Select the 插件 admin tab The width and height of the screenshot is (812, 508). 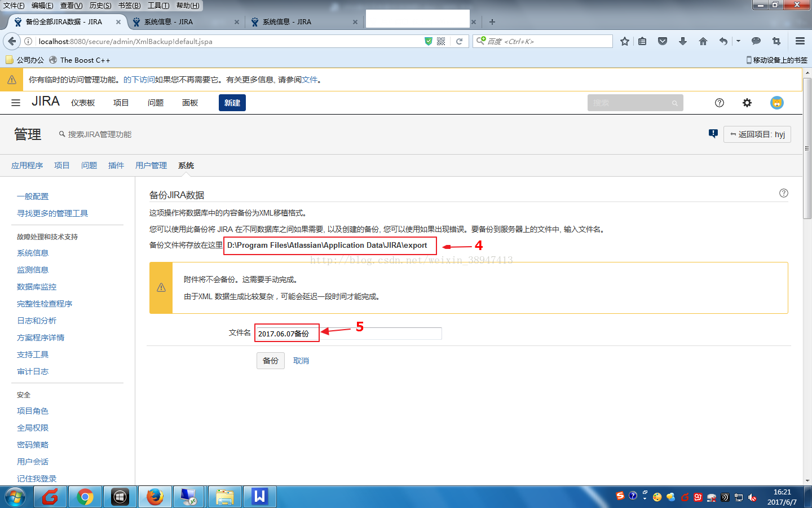tap(116, 165)
